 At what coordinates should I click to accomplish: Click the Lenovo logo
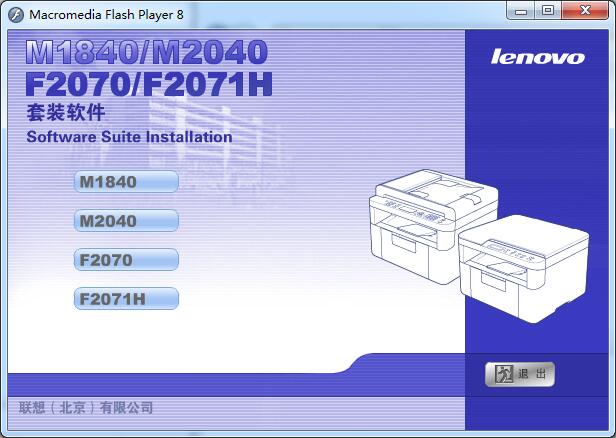coord(537,56)
